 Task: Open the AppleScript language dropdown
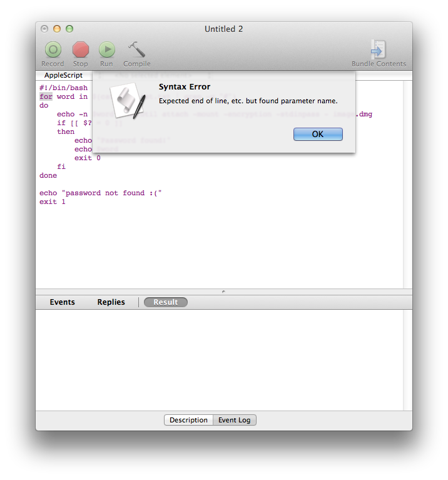tap(63, 75)
